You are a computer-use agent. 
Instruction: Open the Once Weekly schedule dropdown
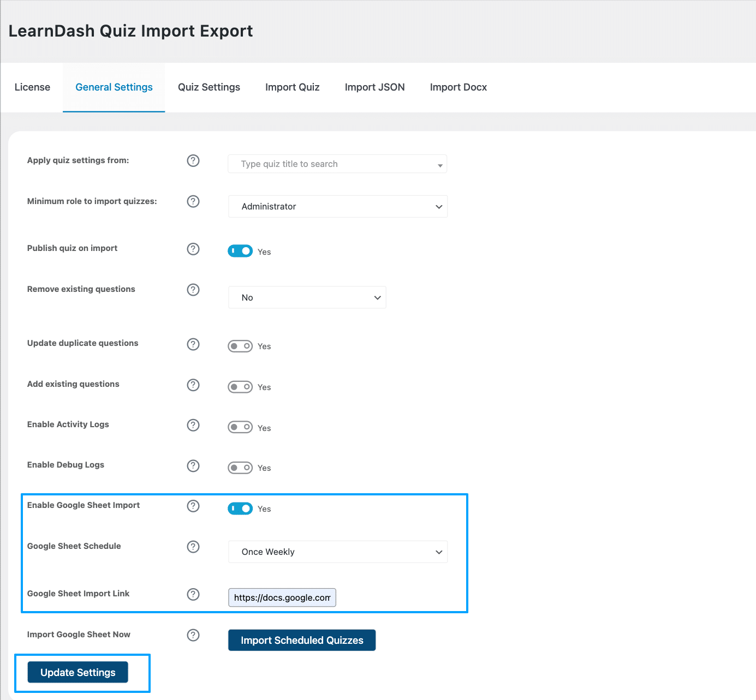(x=338, y=552)
